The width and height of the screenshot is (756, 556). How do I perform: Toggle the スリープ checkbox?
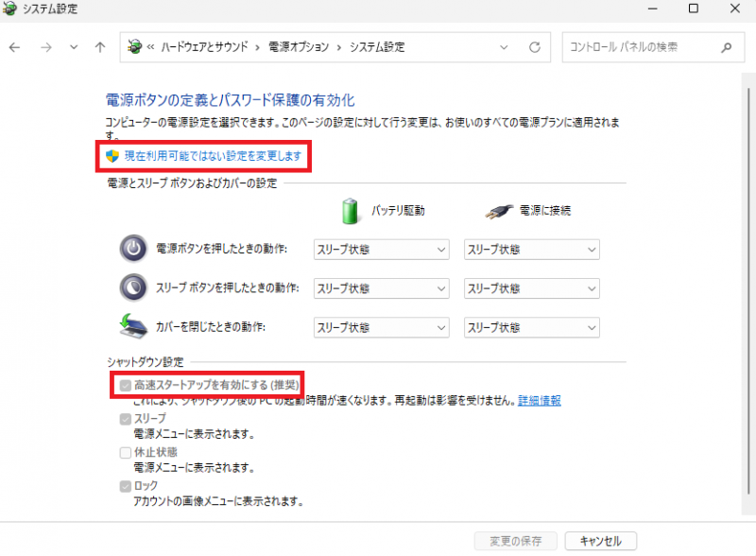126,419
